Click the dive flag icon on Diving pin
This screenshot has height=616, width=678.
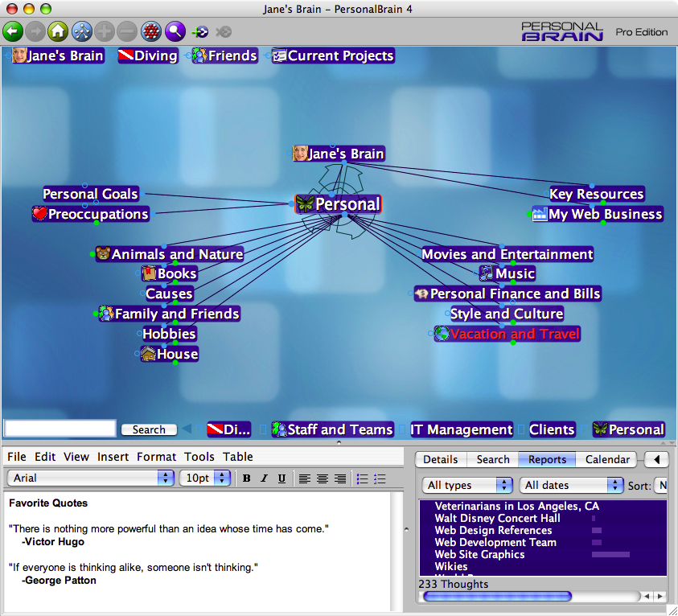125,55
